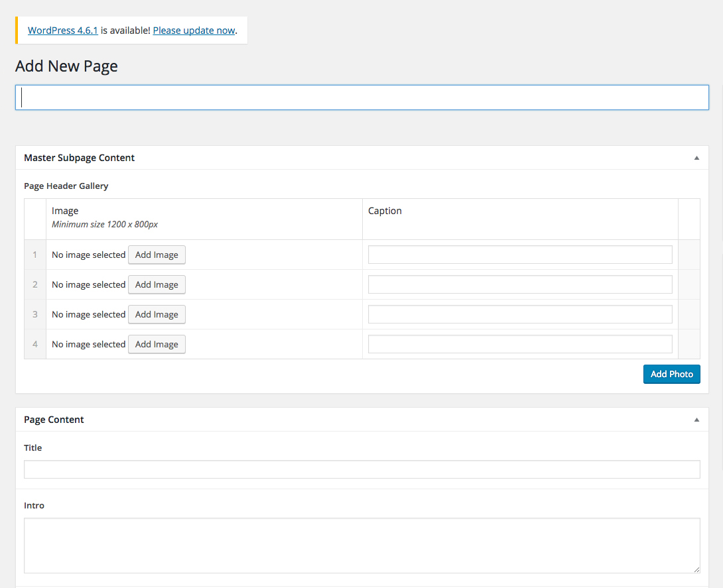Select row number 1 handle in gallery
The height and width of the screenshot is (588, 723).
(x=35, y=255)
